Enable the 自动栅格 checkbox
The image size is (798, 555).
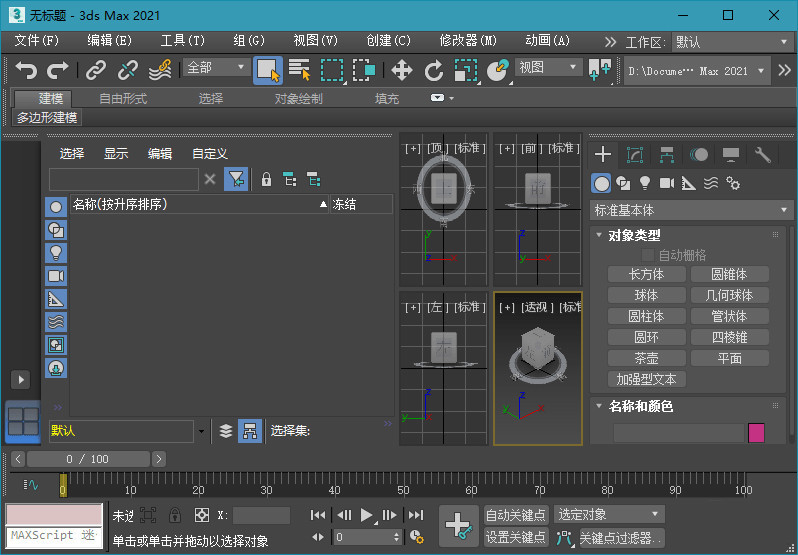click(647, 255)
